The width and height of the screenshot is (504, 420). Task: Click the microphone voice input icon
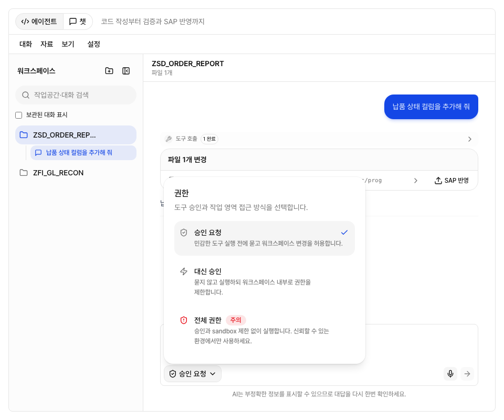[450, 374]
